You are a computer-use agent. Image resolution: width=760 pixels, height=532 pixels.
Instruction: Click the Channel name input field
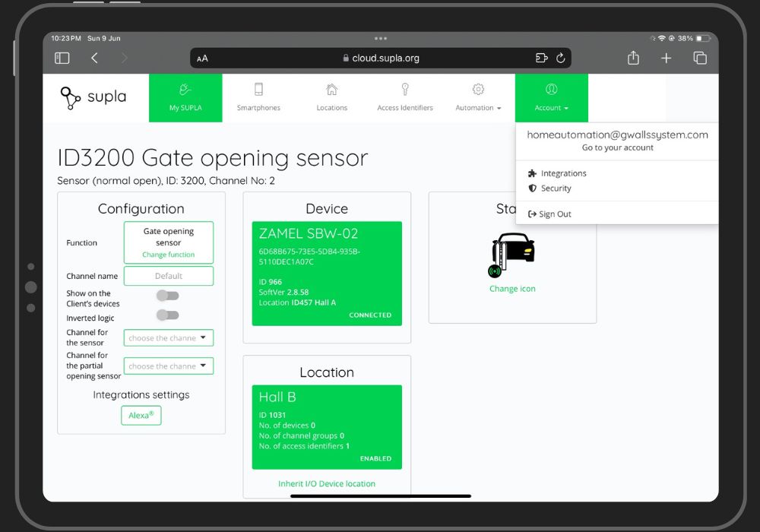coord(168,276)
